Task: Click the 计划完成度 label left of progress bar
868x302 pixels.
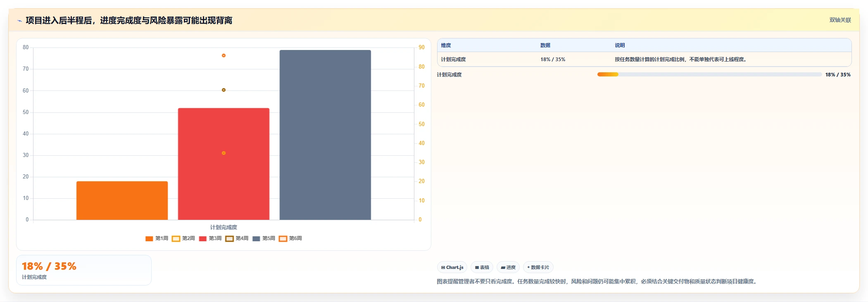Action: [x=449, y=75]
